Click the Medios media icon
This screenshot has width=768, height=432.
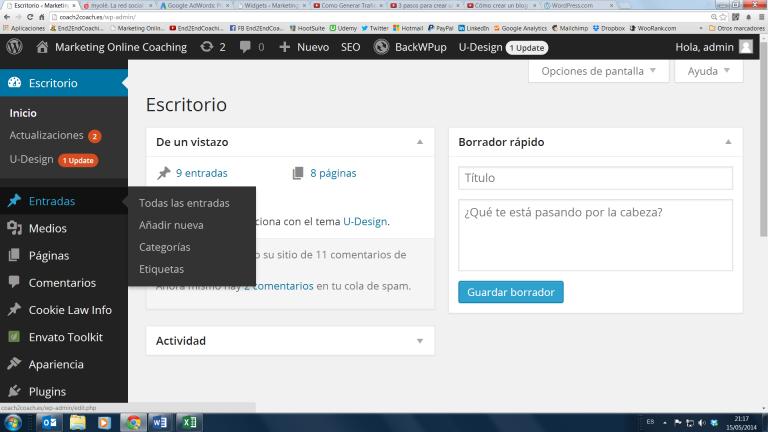click(x=14, y=228)
